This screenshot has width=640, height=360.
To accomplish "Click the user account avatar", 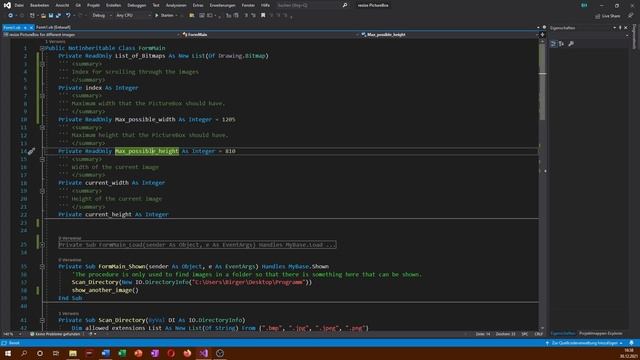I will (584, 5).
